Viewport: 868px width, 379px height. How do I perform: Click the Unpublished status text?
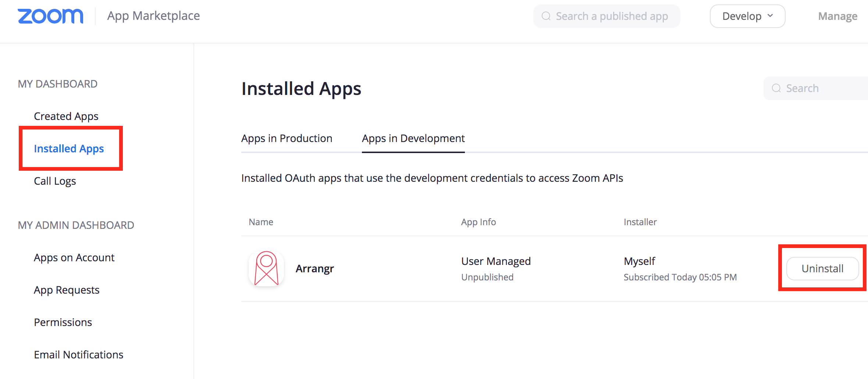click(x=487, y=277)
